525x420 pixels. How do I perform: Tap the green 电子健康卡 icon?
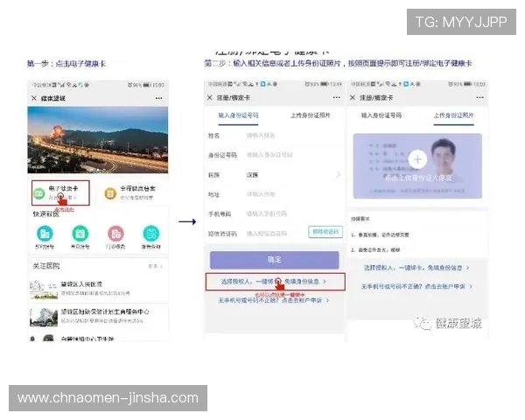tap(38, 193)
